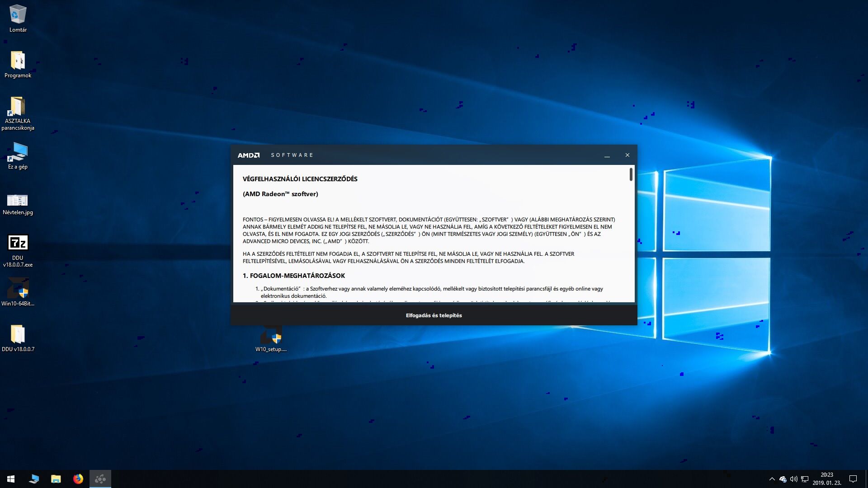
Task: Click the pinned app beside the Start button
Action: [34, 479]
